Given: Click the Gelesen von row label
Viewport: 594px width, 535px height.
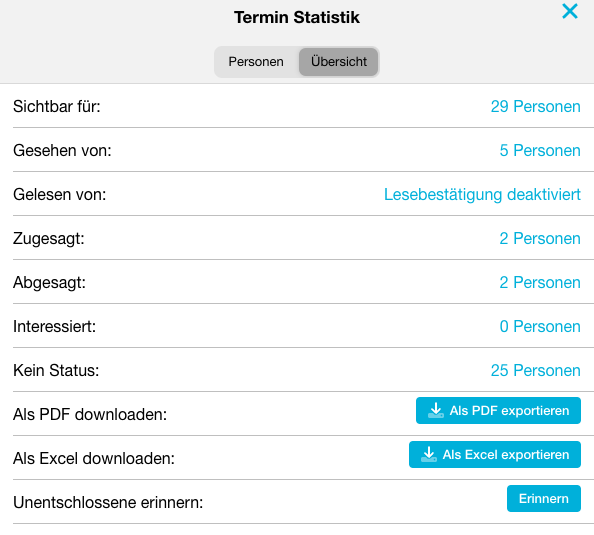Looking at the screenshot, I should [x=59, y=194].
